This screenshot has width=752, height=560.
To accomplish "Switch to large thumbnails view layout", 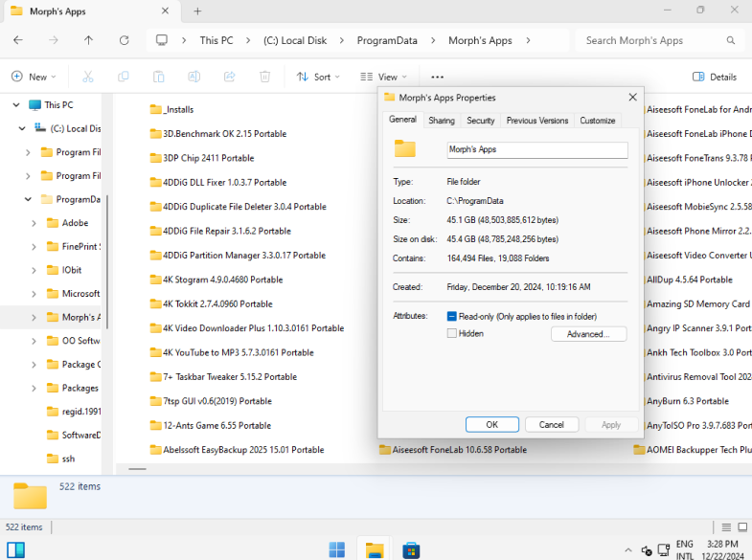I will tap(742, 526).
